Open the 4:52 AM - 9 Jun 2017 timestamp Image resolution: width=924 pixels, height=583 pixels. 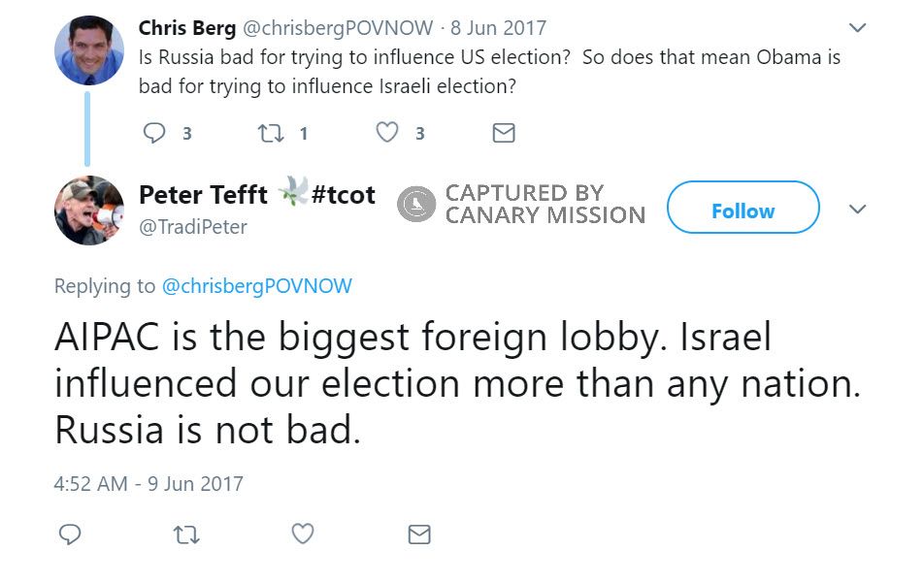pyautogui.click(x=148, y=483)
